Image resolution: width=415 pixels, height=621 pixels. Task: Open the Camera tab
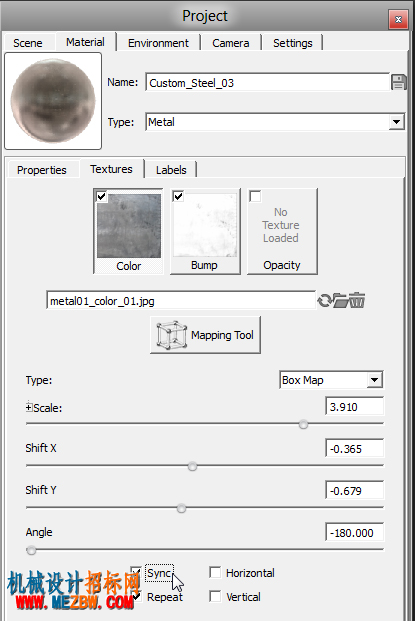[x=230, y=43]
